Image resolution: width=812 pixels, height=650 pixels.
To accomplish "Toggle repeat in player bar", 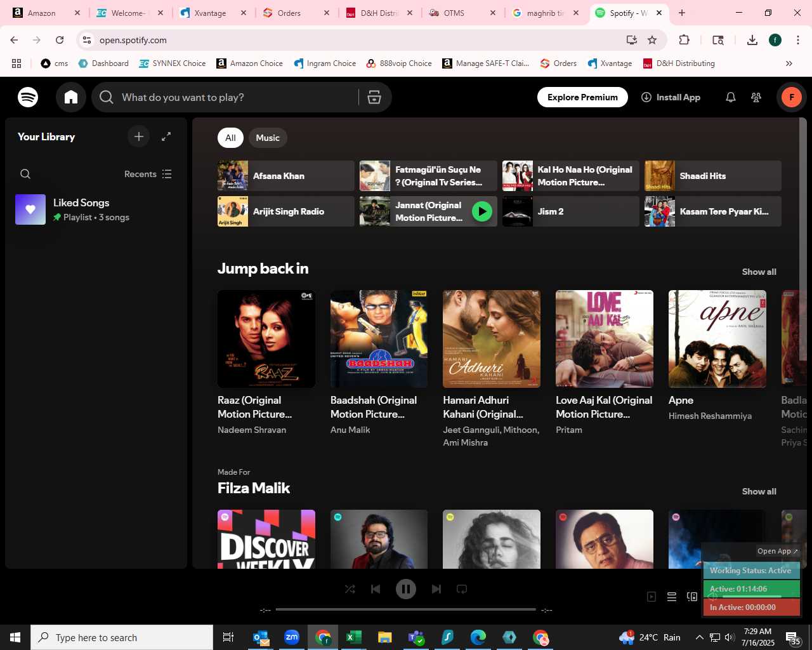I will (462, 589).
